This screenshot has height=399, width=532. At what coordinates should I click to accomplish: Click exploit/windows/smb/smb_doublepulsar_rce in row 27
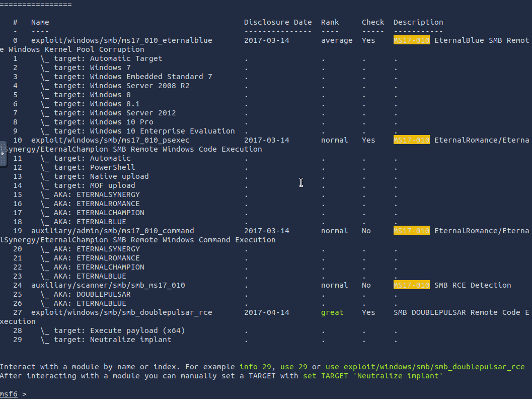[121, 312]
